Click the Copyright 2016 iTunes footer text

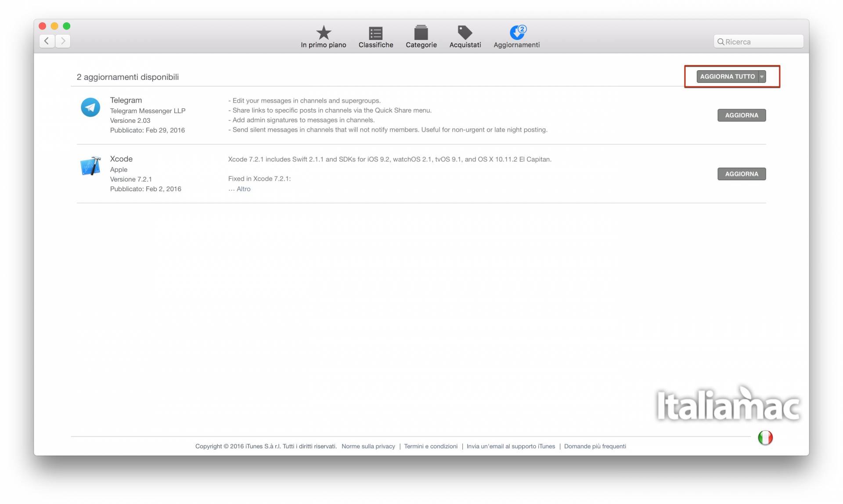pyautogui.click(x=266, y=446)
